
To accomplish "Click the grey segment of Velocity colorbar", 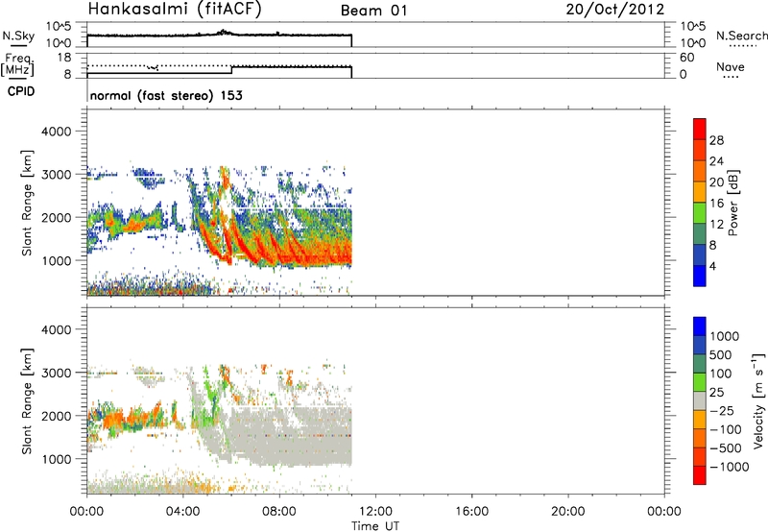I will coord(700,400).
